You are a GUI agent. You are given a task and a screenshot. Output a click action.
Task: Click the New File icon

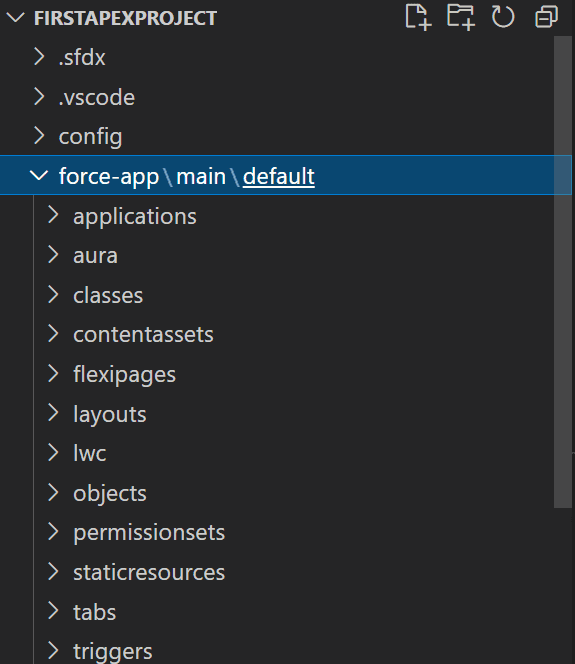tap(418, 18)
